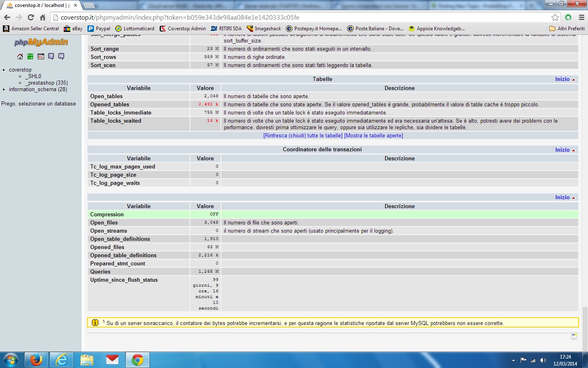Click the green Exit logout icon
The image size is (588, 368).
tap(30, 56)
